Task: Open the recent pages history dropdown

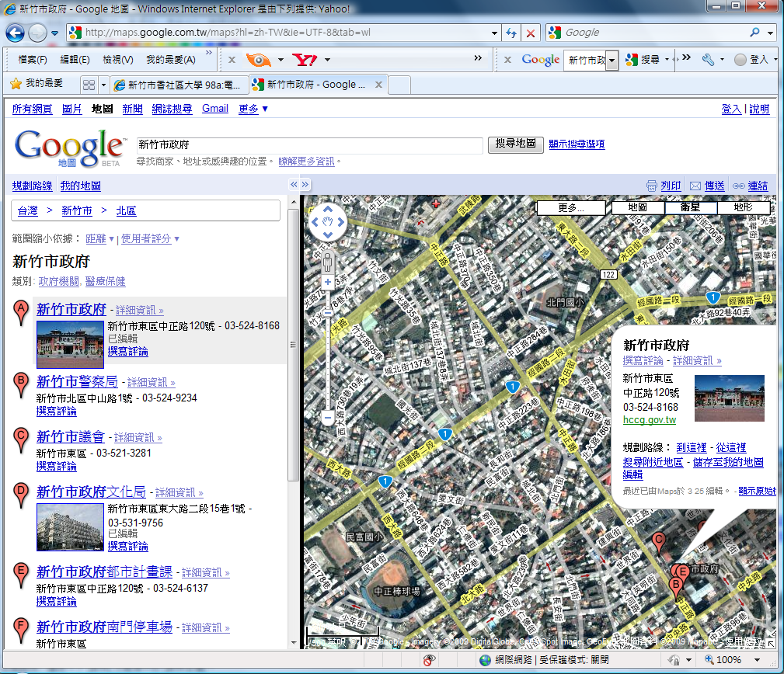Action: point(54,33)
